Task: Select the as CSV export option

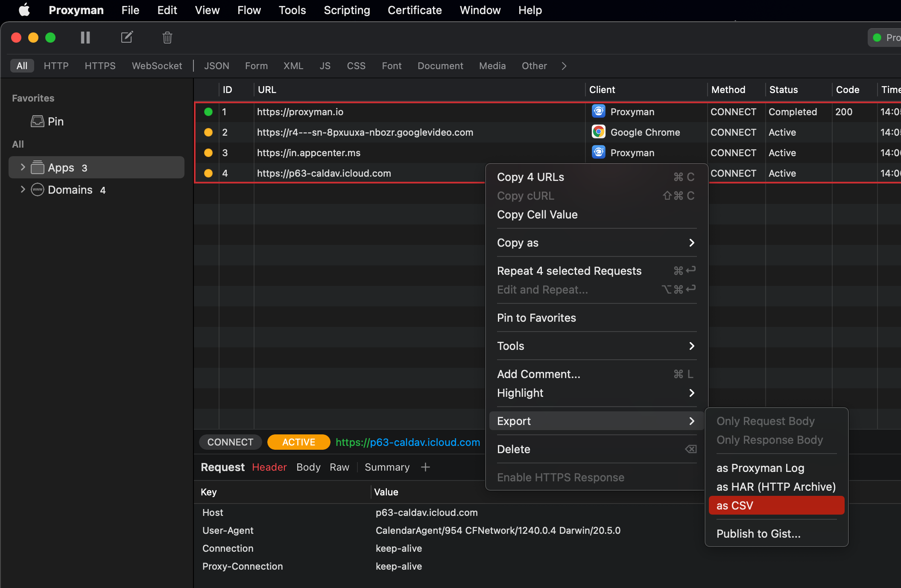Action: point(734,505)
